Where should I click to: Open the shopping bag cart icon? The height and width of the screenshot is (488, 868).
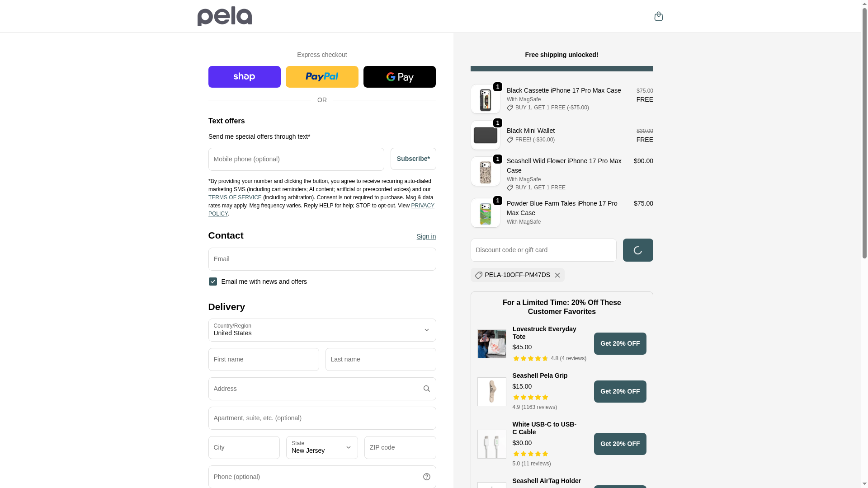coord(658,16)
